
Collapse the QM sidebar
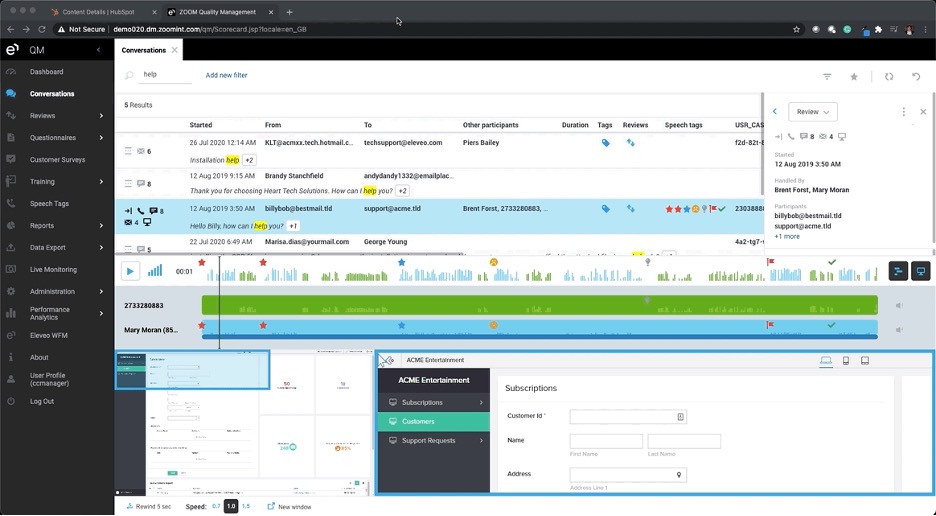[98, 50]
